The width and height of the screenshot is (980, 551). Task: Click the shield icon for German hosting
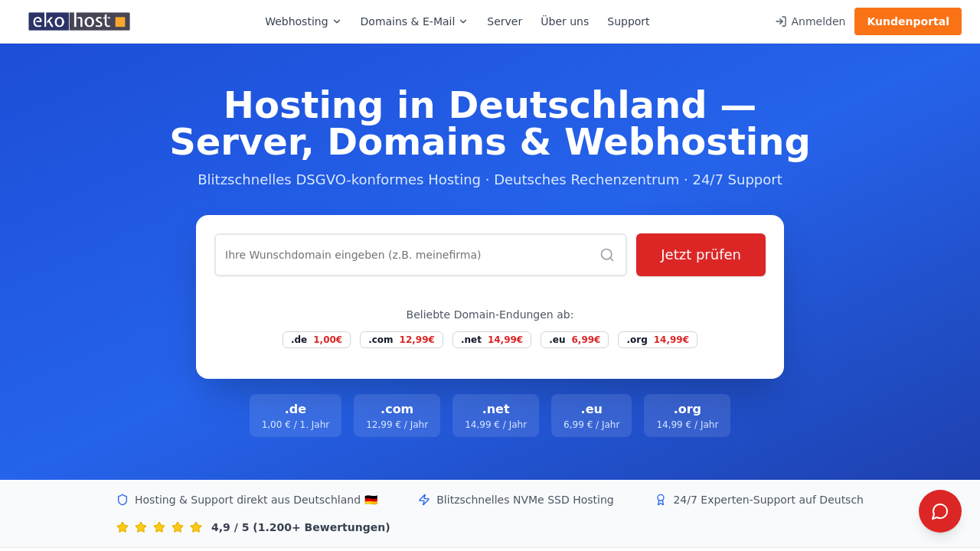[x=122, y=500]
